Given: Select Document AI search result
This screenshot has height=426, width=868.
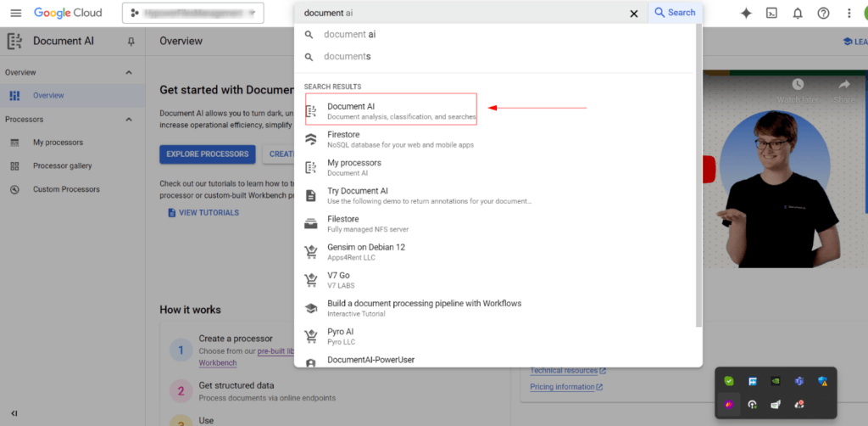Looking at the screenshot, I should click(391, 110).
